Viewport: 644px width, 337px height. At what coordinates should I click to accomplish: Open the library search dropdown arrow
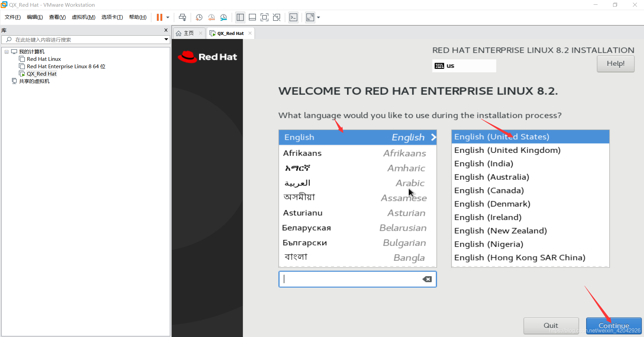point(166,39)
